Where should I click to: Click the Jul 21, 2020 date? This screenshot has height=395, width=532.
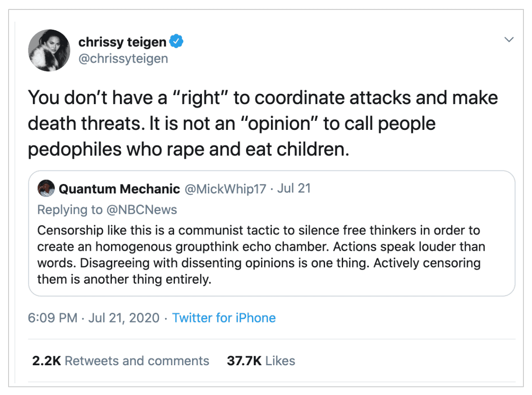coord(124,318)
